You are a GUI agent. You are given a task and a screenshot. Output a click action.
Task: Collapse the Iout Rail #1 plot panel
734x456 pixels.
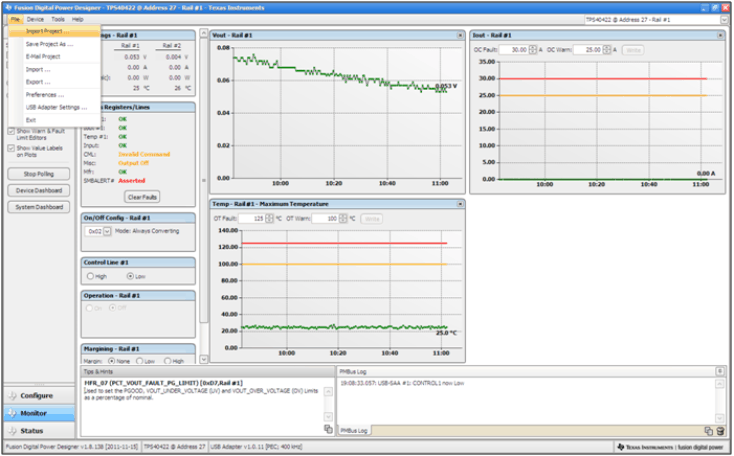[720, 35]
